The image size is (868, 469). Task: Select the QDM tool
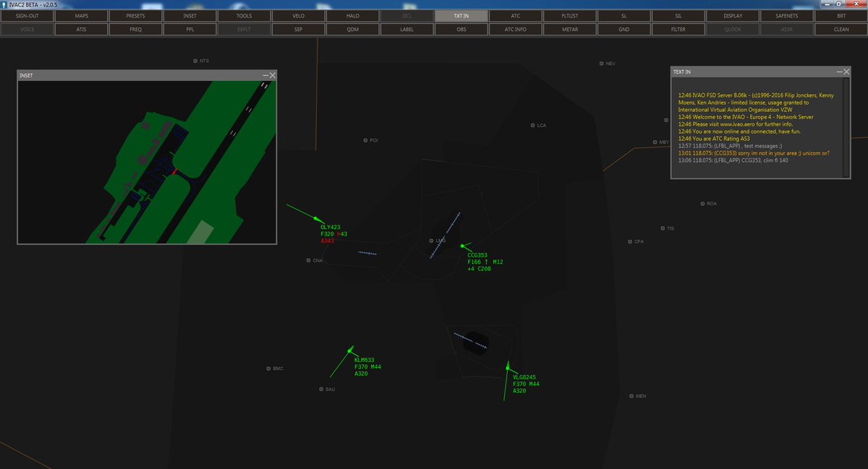coord(352,30)
